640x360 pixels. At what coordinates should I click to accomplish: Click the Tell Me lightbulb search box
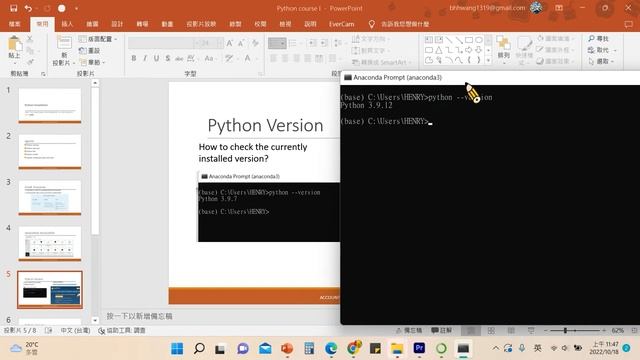click(x=400, y=24)
